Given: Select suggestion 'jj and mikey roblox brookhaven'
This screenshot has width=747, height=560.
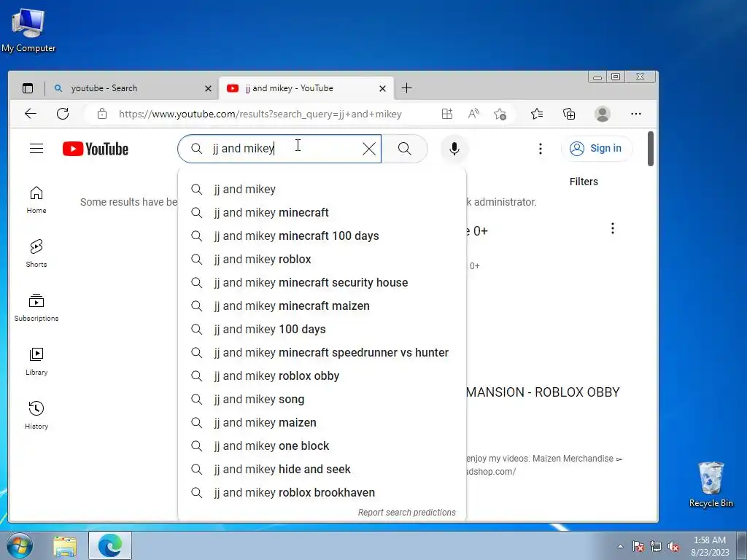Looking at the screenshot, I should coord(322,492).
